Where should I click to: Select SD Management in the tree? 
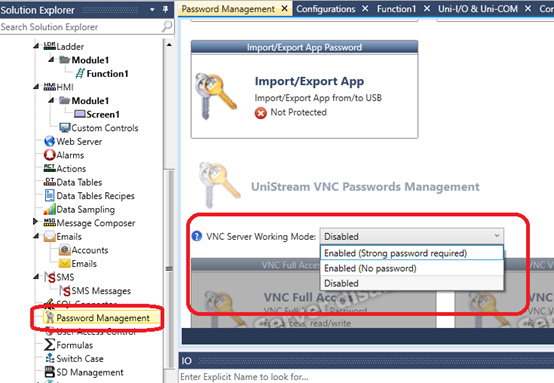(x=90, y=372)
